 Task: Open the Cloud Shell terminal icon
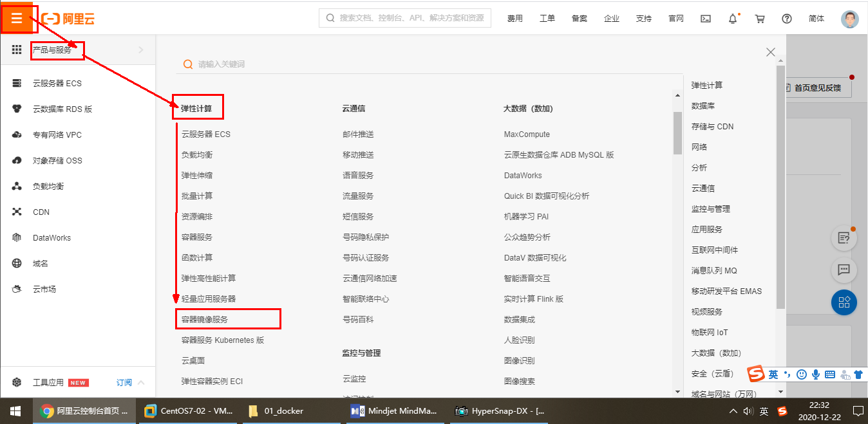point(706,19)
